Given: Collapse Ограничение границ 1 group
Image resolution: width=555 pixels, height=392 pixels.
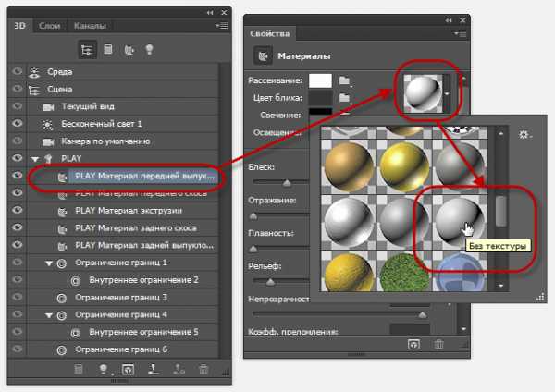Looking at the screenshot, I should coord(49,263).
